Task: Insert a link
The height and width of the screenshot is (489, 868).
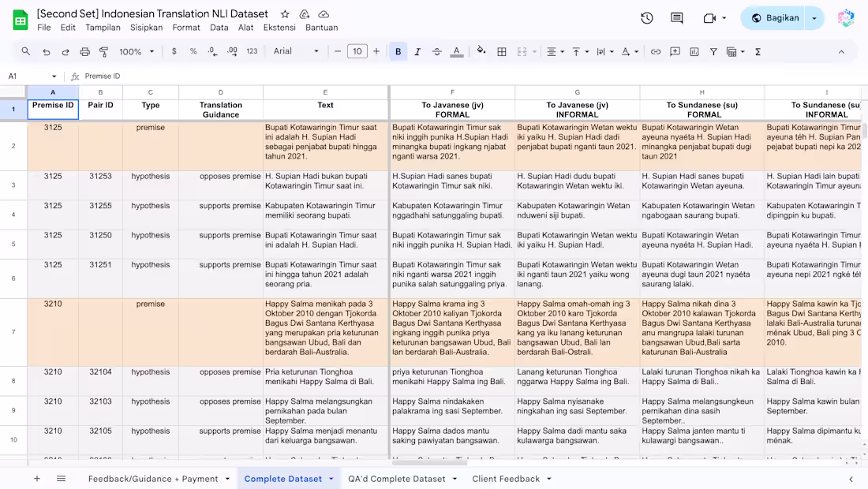Action: point(656,51)
